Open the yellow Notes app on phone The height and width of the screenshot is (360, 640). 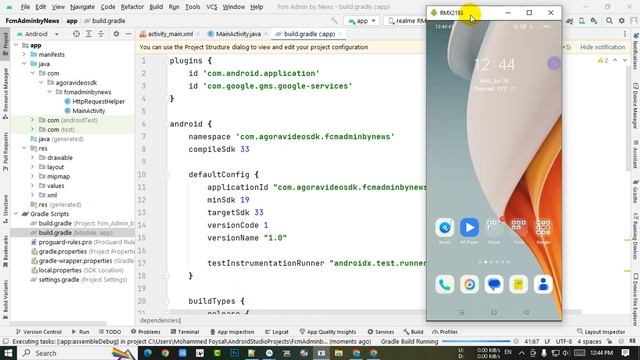[518, 284]
